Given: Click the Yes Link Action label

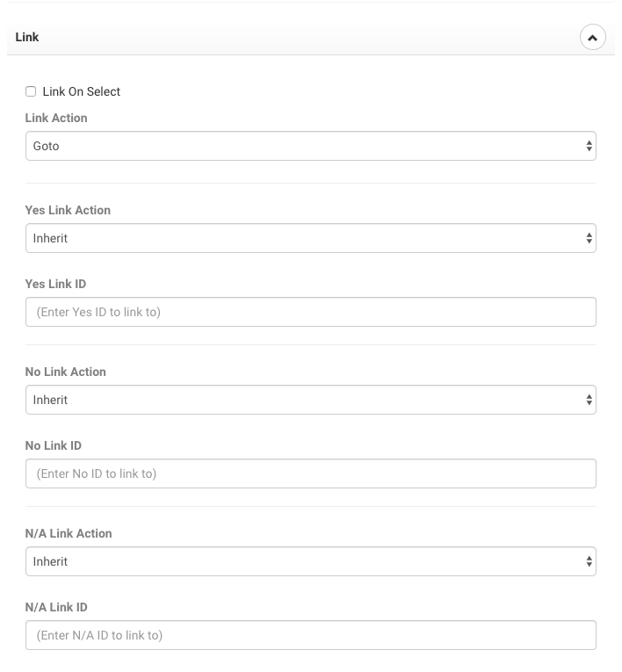Looking at the screenshot, I should [x=68, y=210].
